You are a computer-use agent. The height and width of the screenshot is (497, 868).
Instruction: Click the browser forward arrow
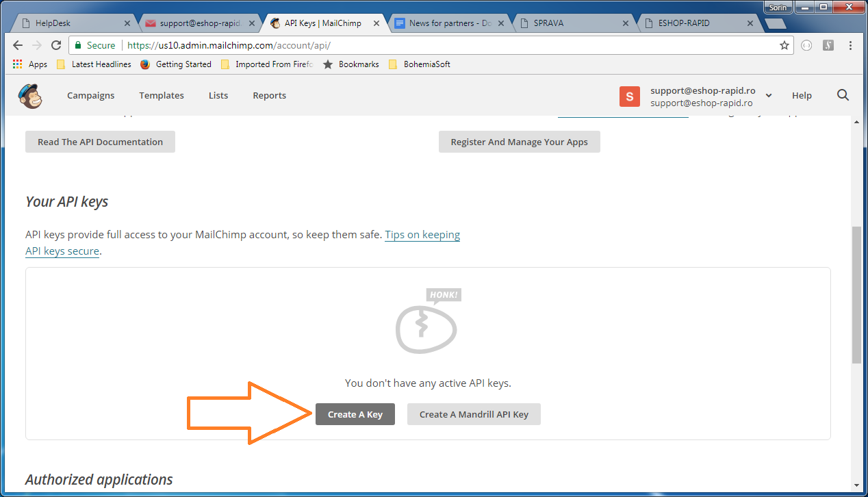(x=37, y=45)
